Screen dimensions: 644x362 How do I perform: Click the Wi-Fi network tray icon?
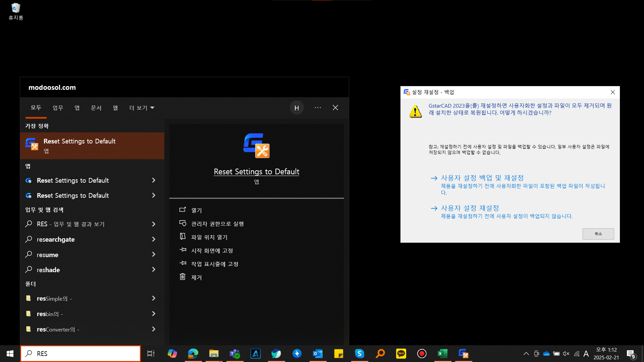point(577,354)
